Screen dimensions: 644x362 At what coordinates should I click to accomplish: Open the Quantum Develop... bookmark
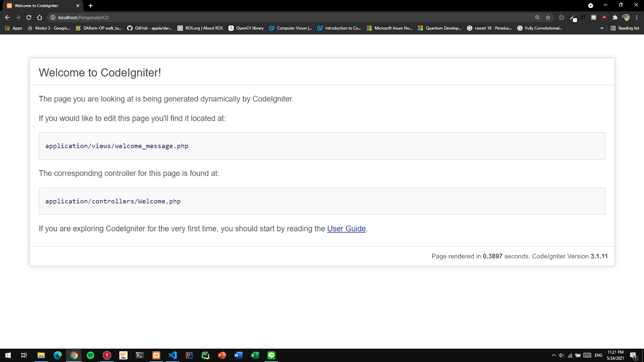[x=440, y=28]
